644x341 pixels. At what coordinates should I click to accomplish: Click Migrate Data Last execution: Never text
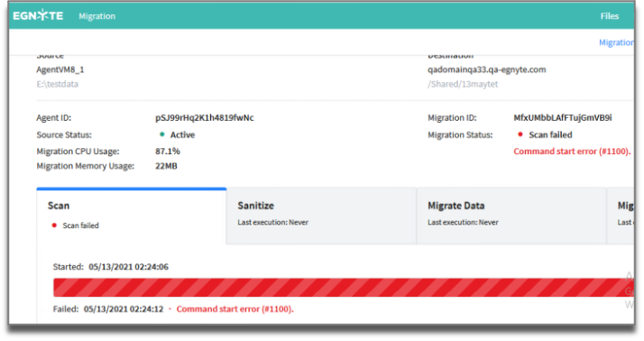(x=463, y=222)
